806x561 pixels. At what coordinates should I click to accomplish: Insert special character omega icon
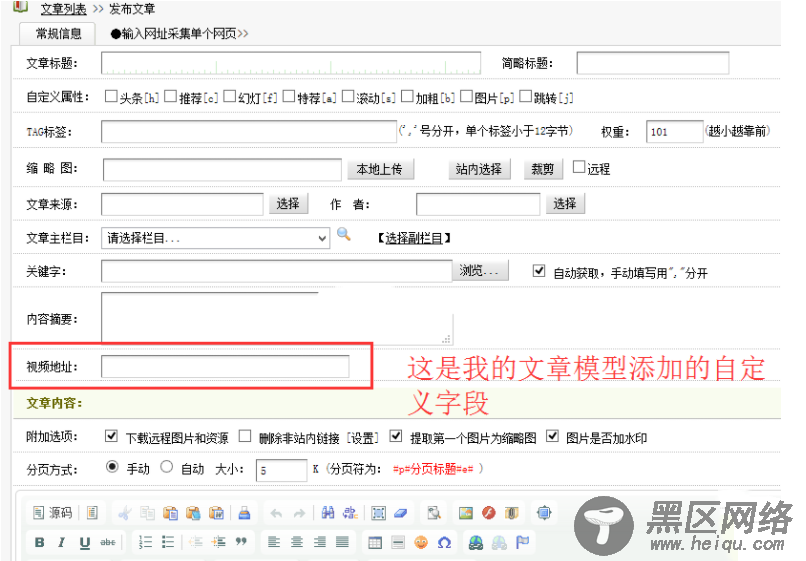444,542
